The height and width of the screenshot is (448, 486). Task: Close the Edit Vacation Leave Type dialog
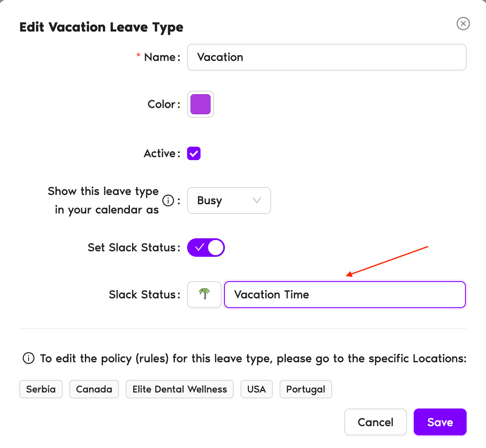click(x=463, y=24)
